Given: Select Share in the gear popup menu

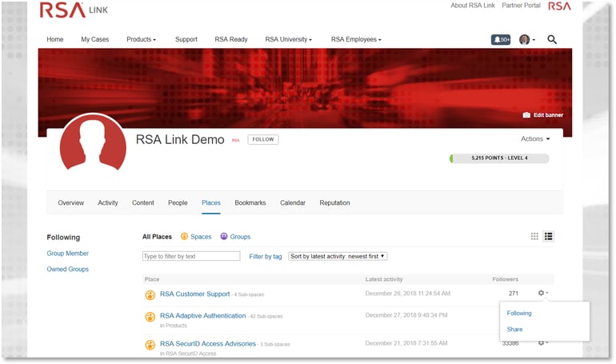Looking at the screenshot, I should tap(514, 330).
